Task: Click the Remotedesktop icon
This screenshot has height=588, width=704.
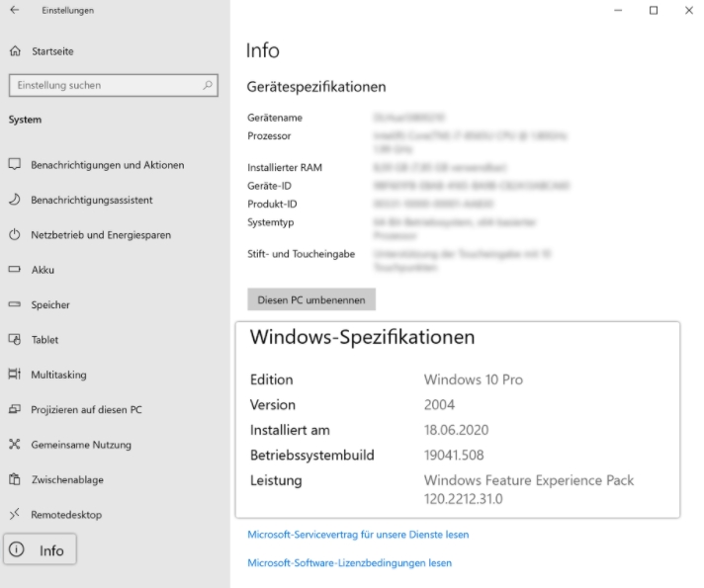Action: click(15, 514)
